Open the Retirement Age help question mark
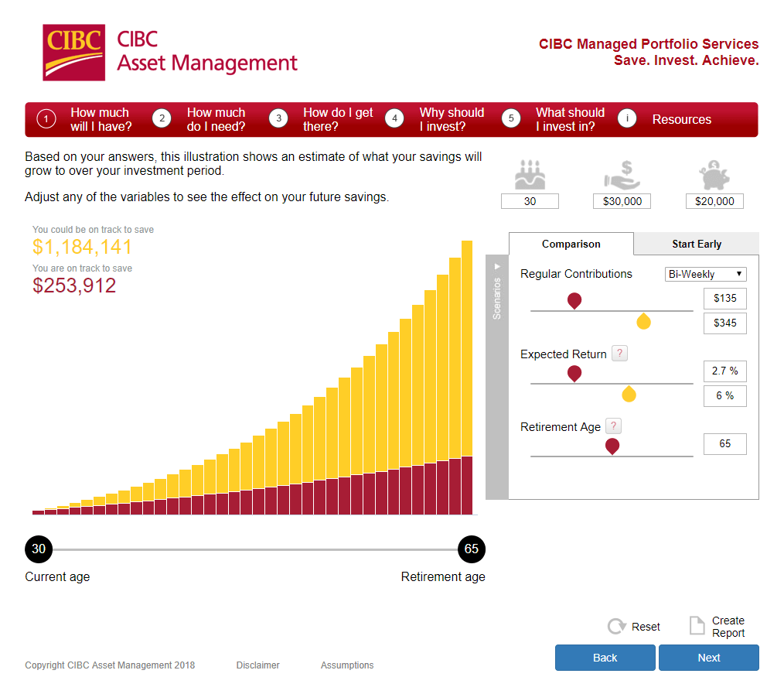The height and width of the screenshot is (677, 784). click(x=613, y=426)
